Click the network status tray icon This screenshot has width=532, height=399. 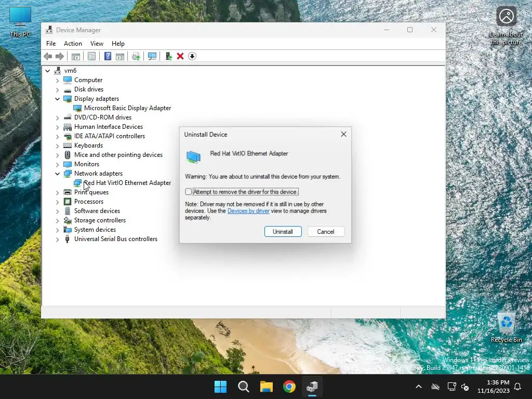point(451,387)
